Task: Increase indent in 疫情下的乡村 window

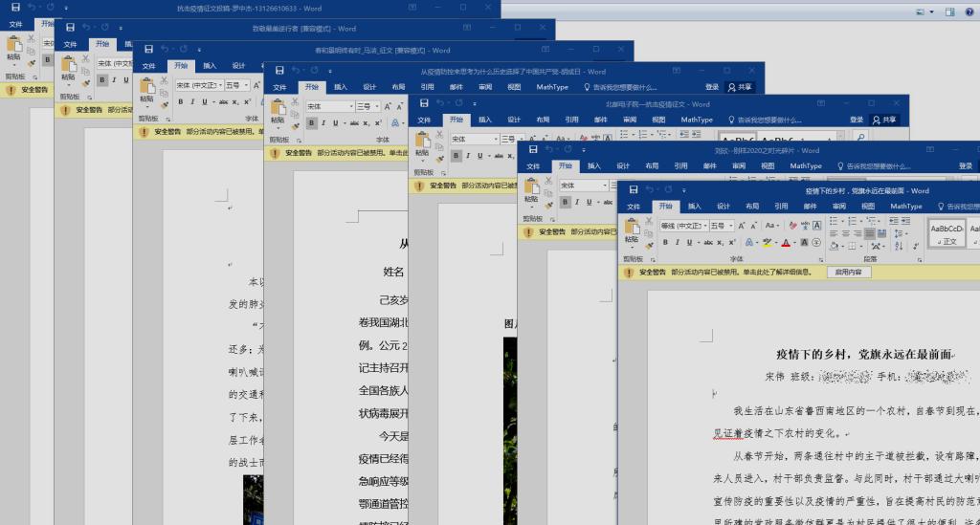Action: click(905, 222)
